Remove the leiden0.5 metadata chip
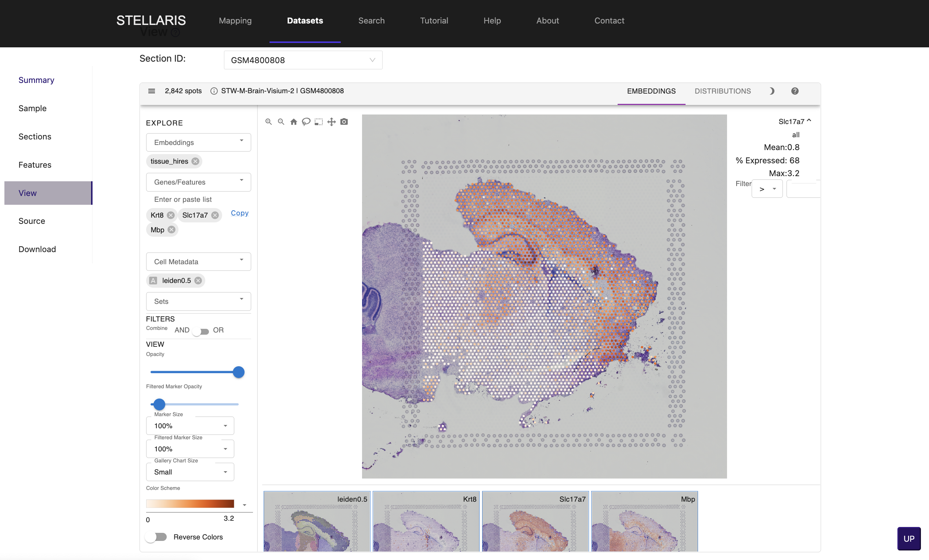Image resolution: width=929 pixels, height=560 pixels. coord(198,280)
